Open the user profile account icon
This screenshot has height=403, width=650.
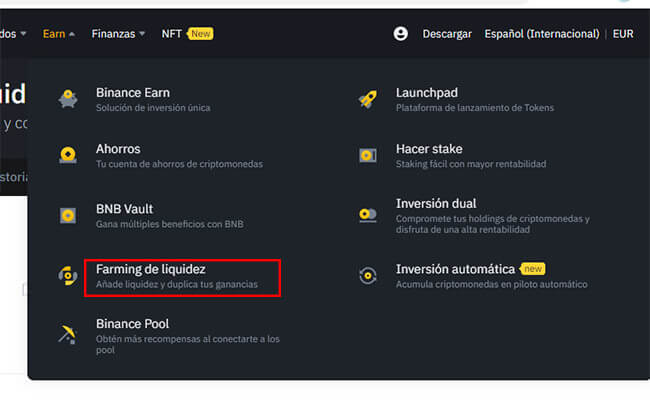point(400,34)
